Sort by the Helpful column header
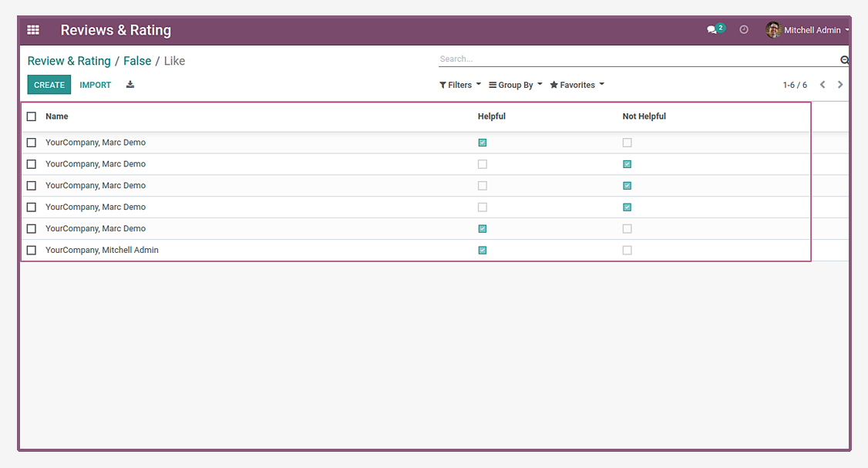 click(492, 116)
